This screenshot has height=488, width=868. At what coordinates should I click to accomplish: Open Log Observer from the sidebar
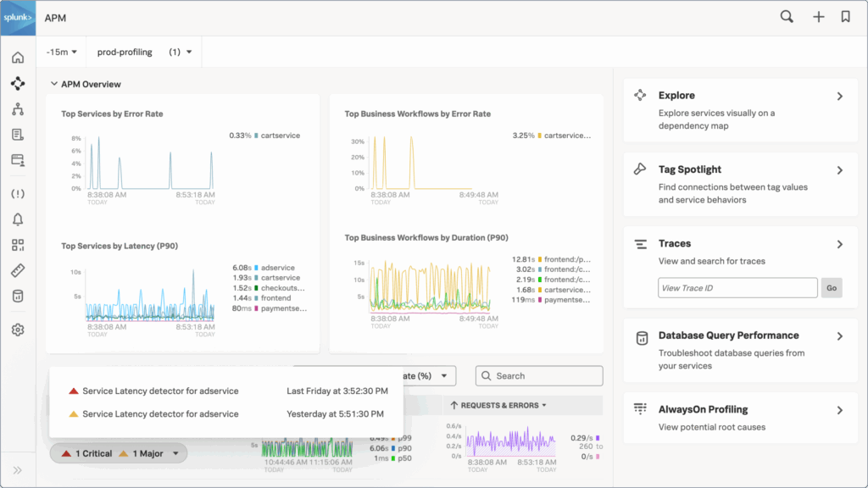point(17,134)
